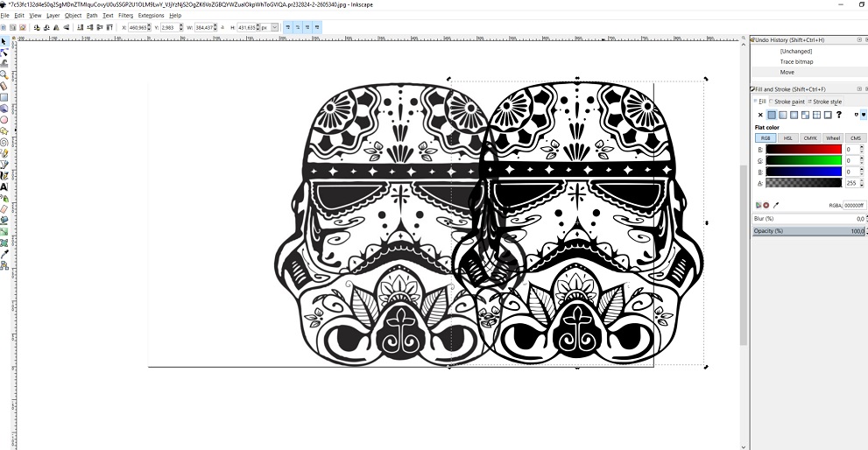Viewport: 868px width, 450px height.
Task: Select HSL color mode button
Action: point(788,137)
